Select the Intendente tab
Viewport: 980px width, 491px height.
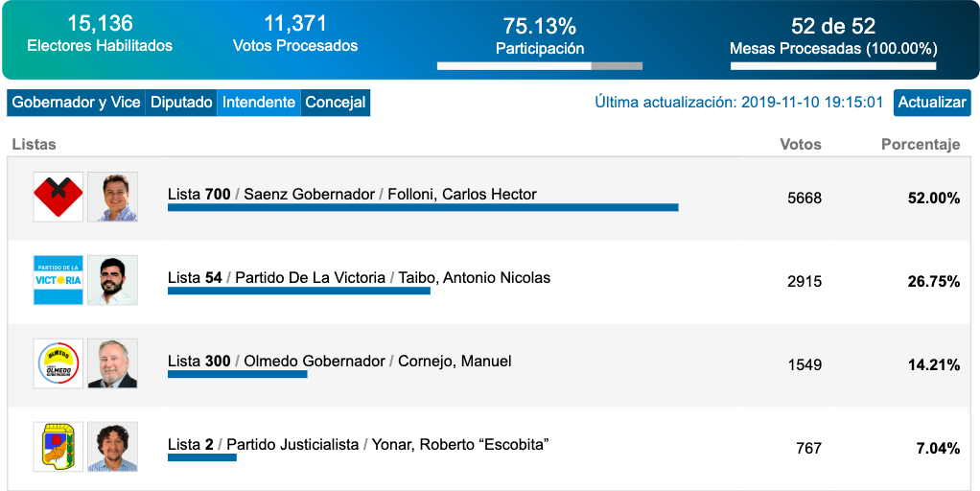(x=259, y=103)
